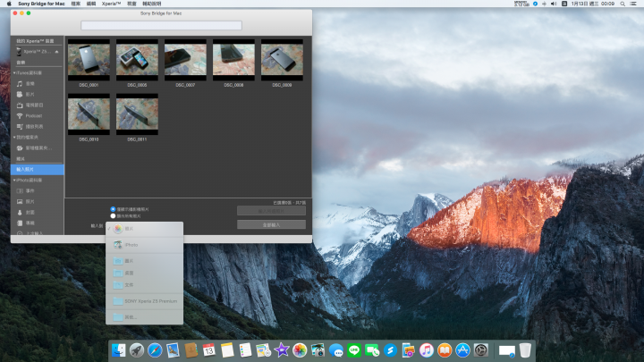Choose iPhoto in the import destination menu
The width and height of the screenshot is (644, 362).
point(144,245)
